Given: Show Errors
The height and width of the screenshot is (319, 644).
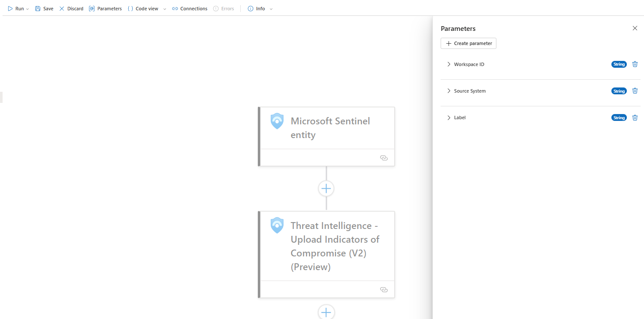Looking at the screenshot, I should pos(224,9).
